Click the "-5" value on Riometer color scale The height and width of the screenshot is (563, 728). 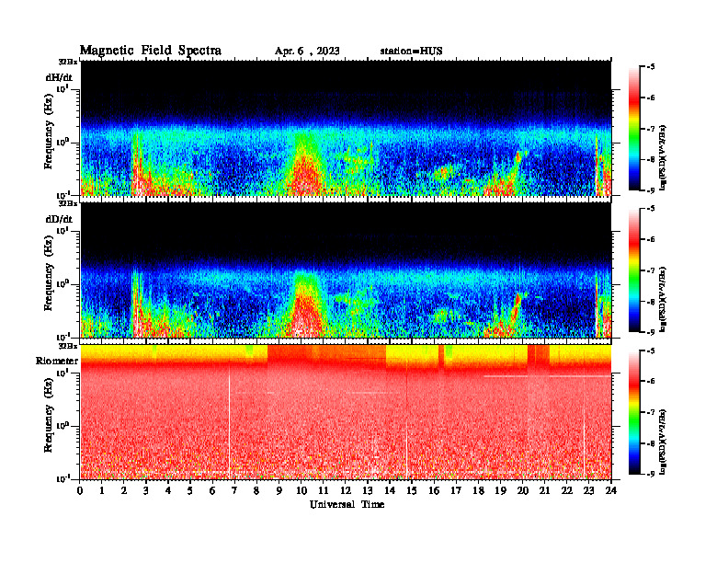pos(651,350)
